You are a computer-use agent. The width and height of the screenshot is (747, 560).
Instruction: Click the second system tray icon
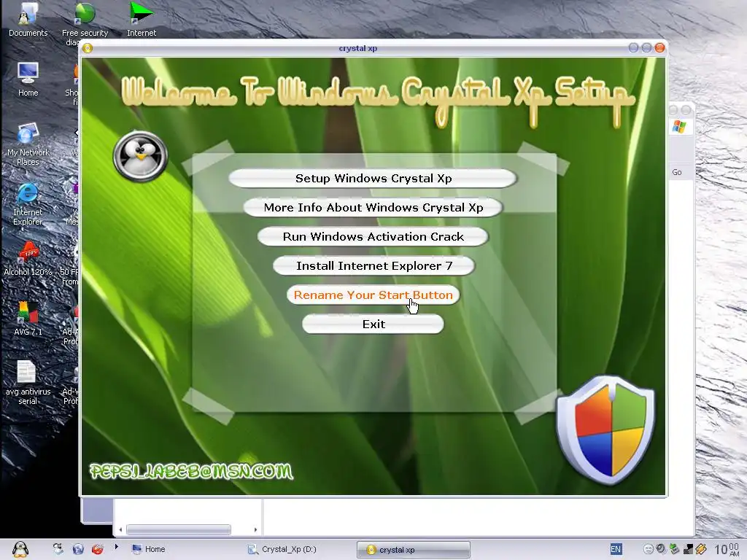pyautogui.click(x=661, y=549)
